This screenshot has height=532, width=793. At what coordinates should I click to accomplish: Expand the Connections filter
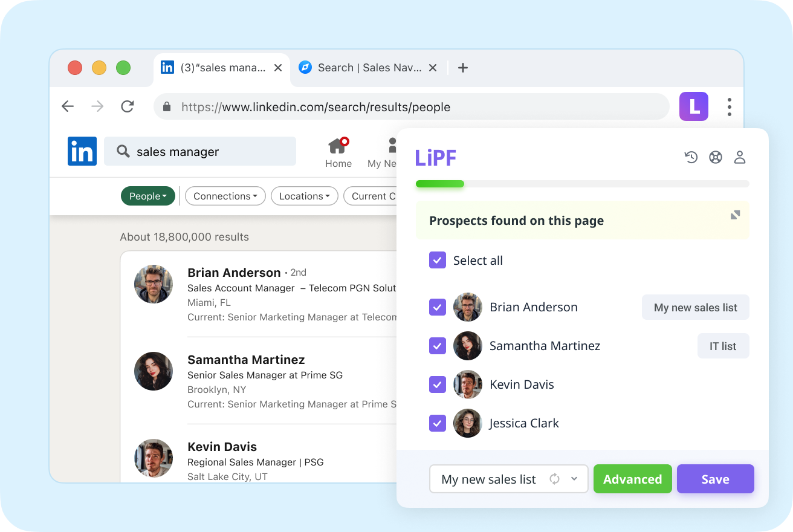[x=225, y=196]
